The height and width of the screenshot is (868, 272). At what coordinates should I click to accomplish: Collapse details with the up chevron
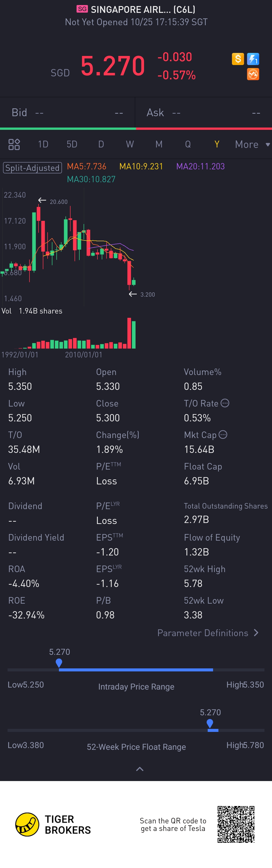(x=139, y=769)
